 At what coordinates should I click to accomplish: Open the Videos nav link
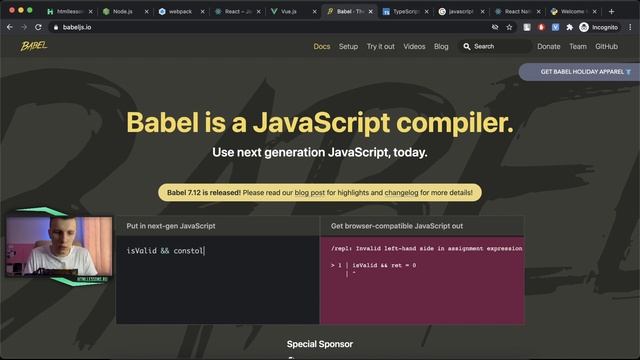coord(414,47)
